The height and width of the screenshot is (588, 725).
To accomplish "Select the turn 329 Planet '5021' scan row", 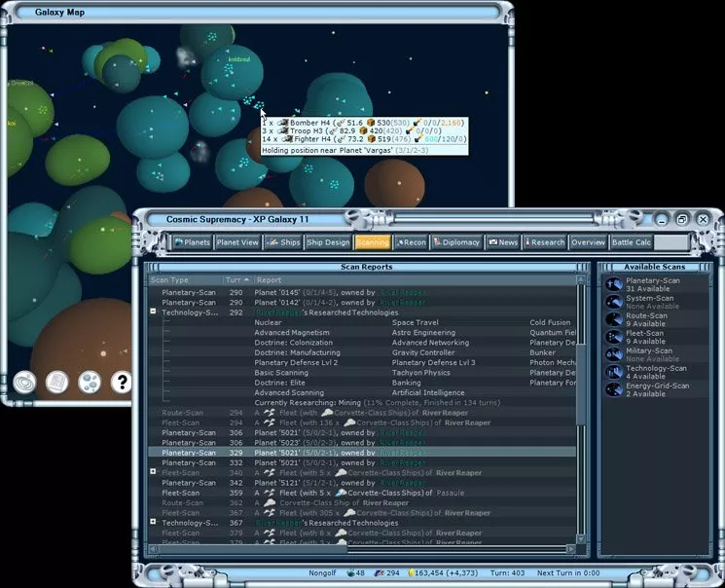I will [362, 453].
